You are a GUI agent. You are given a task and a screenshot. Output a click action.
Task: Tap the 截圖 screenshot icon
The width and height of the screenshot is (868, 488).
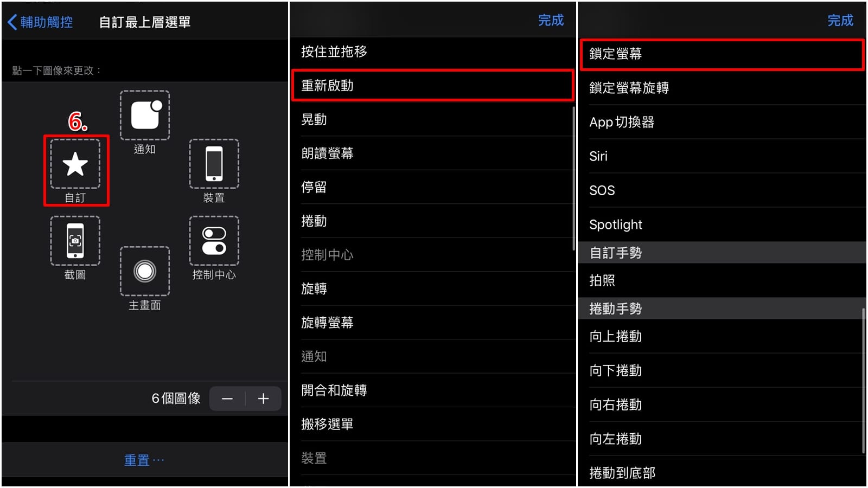click(75, 241)
